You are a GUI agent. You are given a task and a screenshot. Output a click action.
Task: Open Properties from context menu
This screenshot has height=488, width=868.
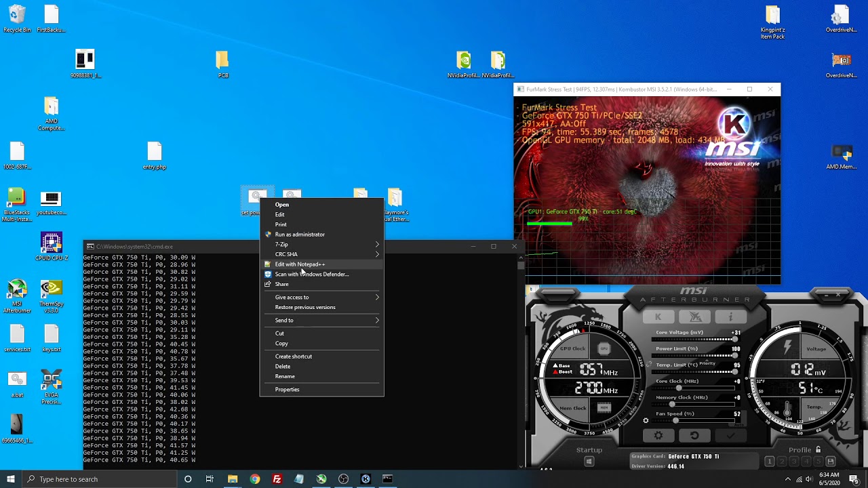tap(322, 389)
